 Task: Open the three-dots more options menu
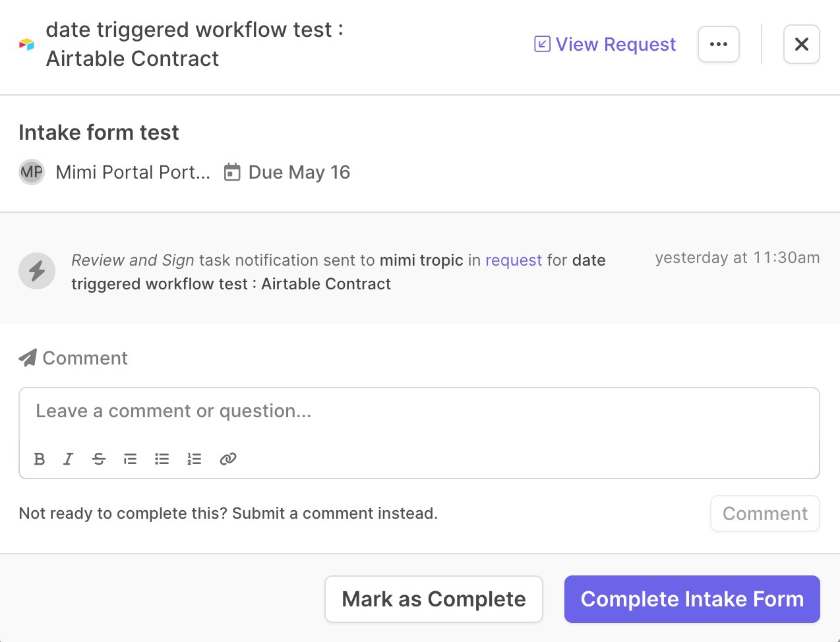pos(719,44)
